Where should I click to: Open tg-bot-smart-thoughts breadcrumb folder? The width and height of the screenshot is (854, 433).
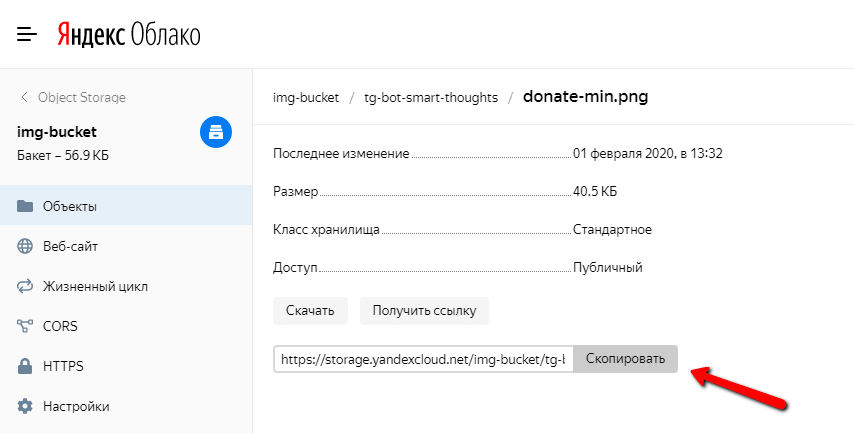[x=430, y=98]
